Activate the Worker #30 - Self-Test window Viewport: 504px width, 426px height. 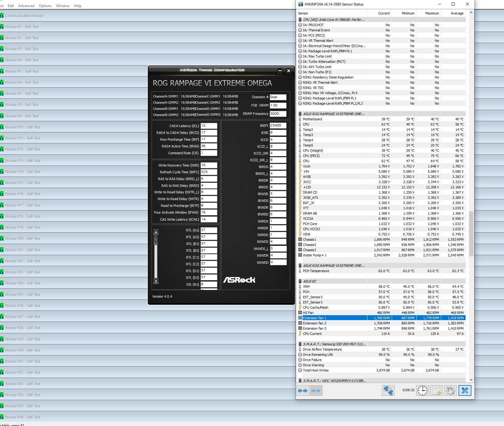click(148, 350)
